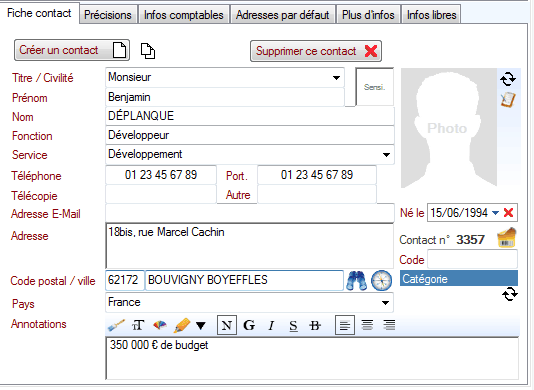Click the refresh icon beside the photo
Viewport: 534px width, 390px height.
508,79
